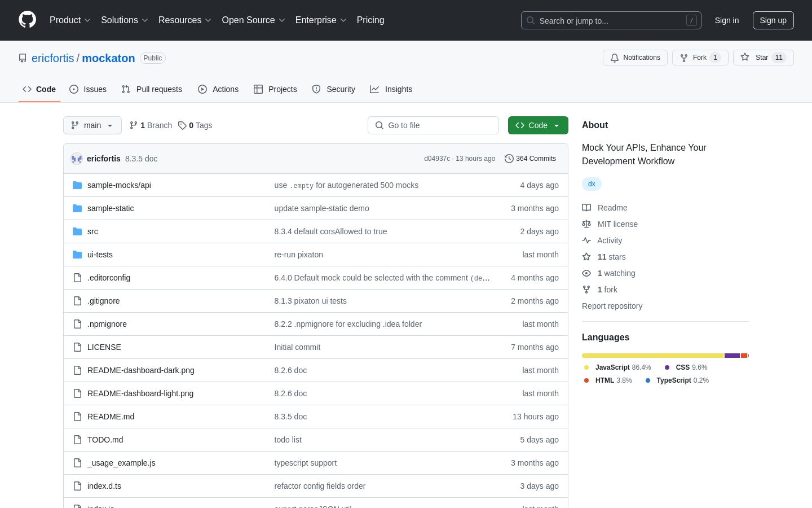Click the Activity pulse icon

click(x=586, y=240)
